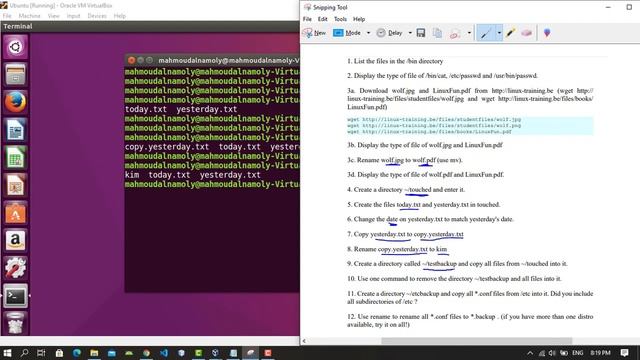Open VirtualBox Input menu
The width and height of the screenshot is (640, 360).
tap(73, 16)
